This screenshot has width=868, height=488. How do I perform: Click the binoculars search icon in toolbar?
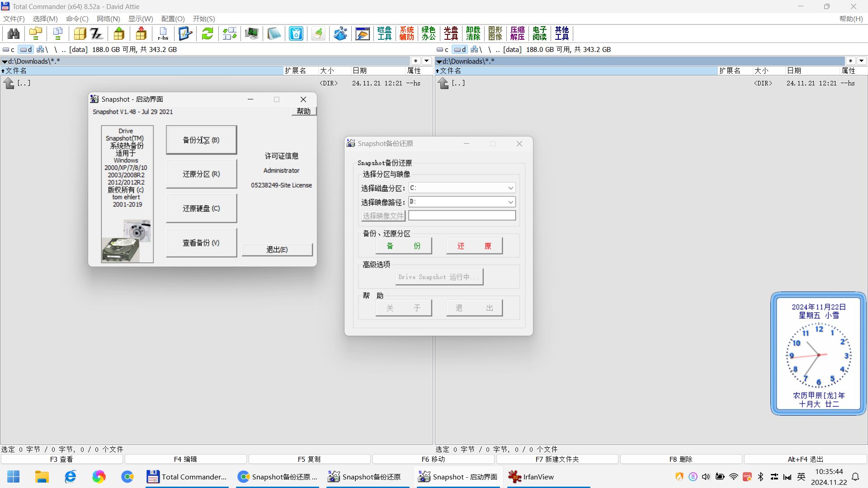coord(14,33)
